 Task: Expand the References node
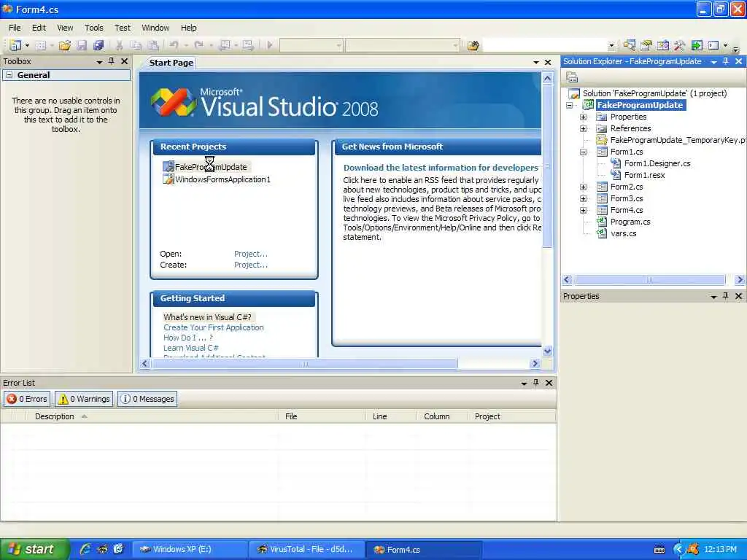point(583,128)
